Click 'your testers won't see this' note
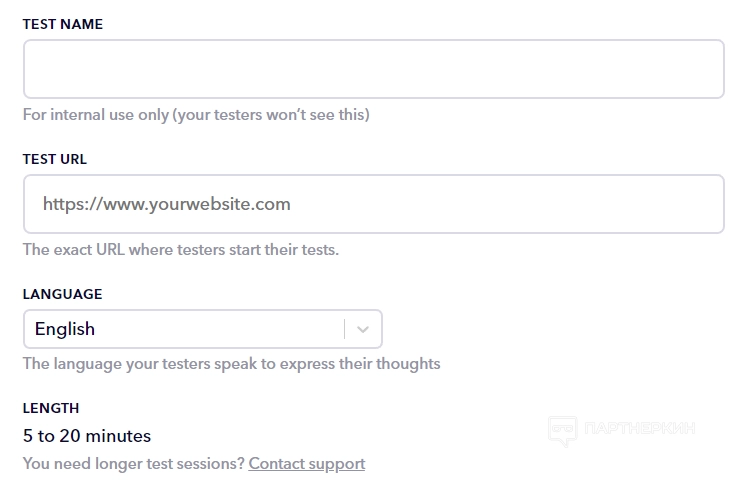This screenshot has height=499, width=746. click(272, 115)
